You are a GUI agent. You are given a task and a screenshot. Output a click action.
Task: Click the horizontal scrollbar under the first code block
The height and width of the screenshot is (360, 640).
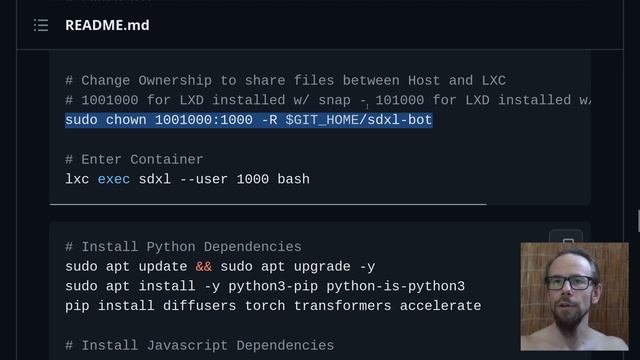tap(268, 204)
